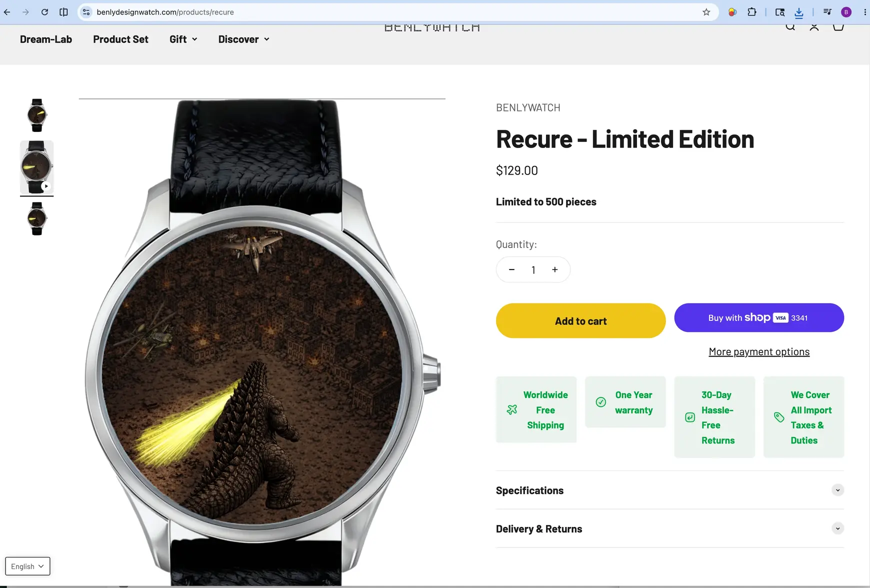
Task: Go forward in browser history
Action: pos(25,12)
